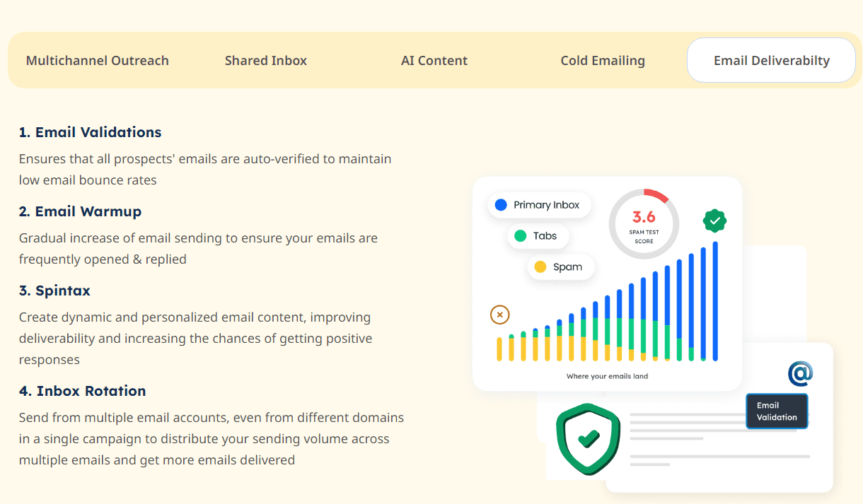Expand the Email Warmup section

[80, 211]
